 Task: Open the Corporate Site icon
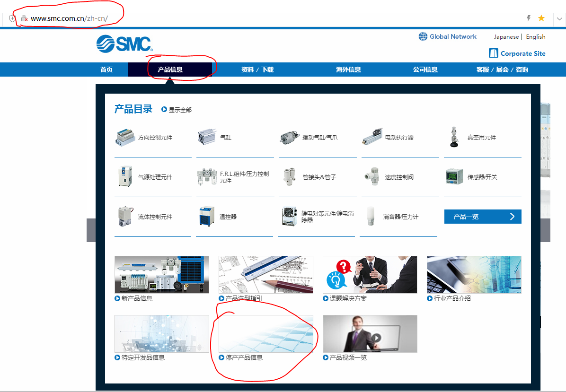492,53
